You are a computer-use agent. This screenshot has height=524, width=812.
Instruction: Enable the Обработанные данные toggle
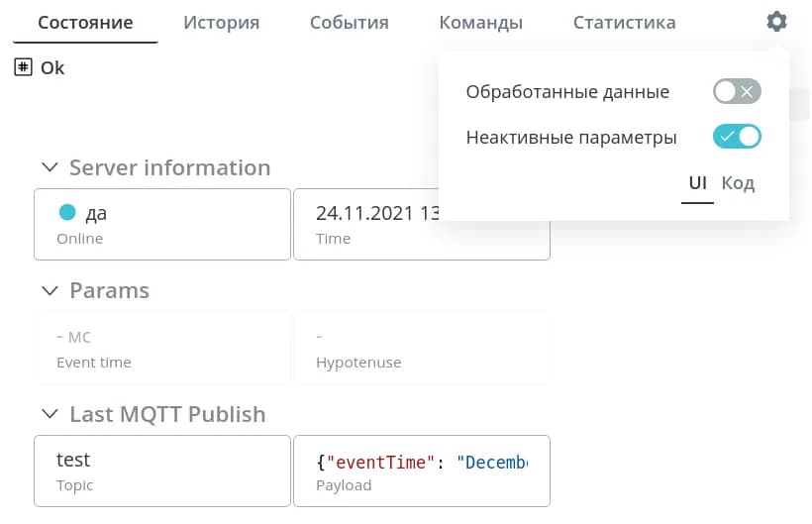737,92
